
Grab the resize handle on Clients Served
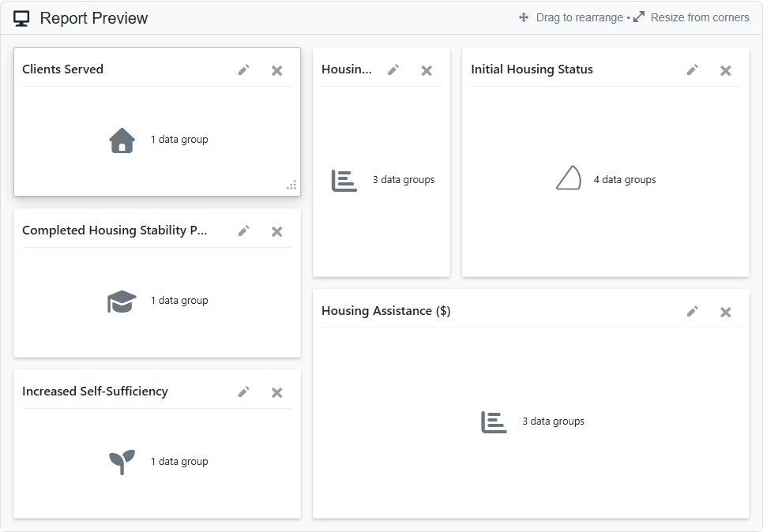click(x=291, y=185)
